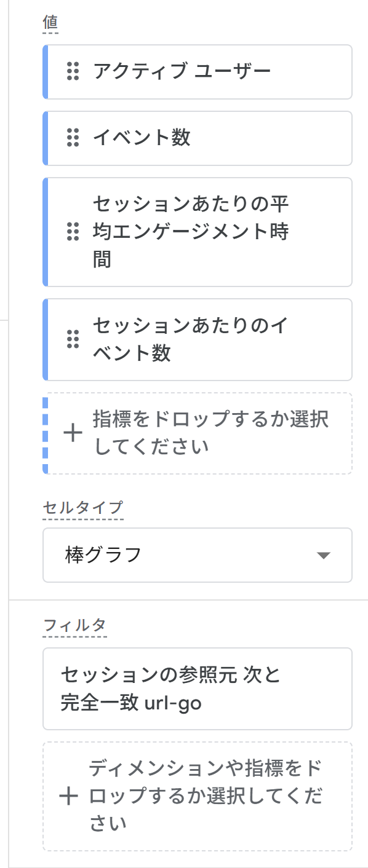Open the セルタイプ dropdown showing 棒グラフ
This screenshot has width=368, height=868.
(197, 554)
